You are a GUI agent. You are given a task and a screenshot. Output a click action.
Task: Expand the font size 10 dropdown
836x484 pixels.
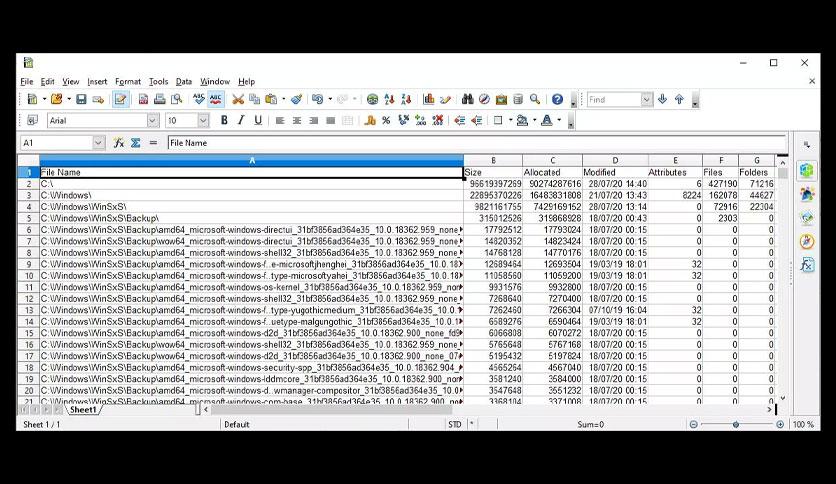click(x=203, y=120)
